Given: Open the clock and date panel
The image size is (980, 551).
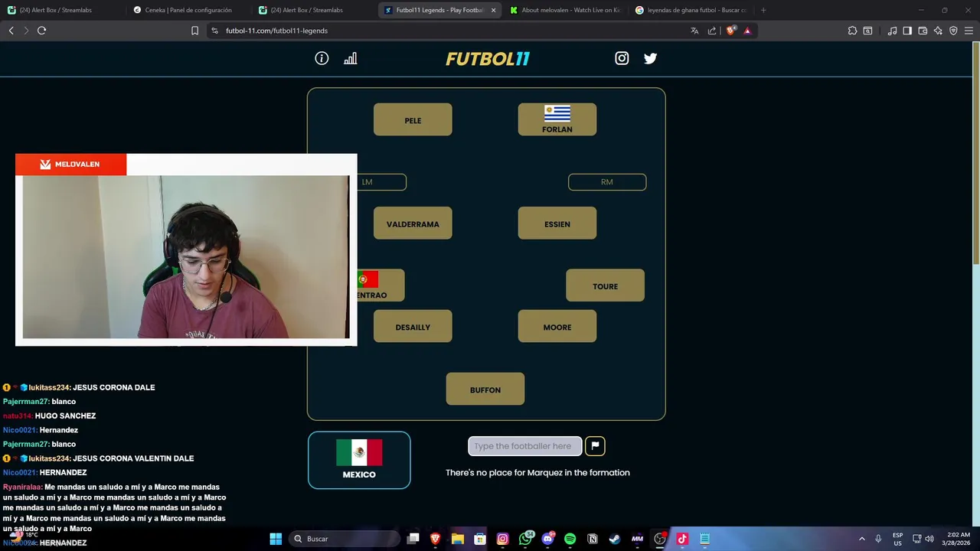Looking at the screenshot, I should coord(958,539).
